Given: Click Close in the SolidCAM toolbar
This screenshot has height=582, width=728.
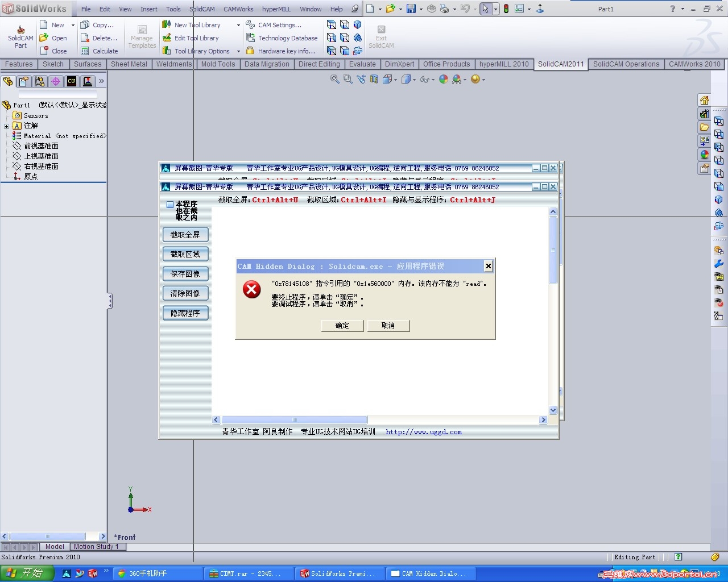Looking at the screenshot, I should (53, 51).
